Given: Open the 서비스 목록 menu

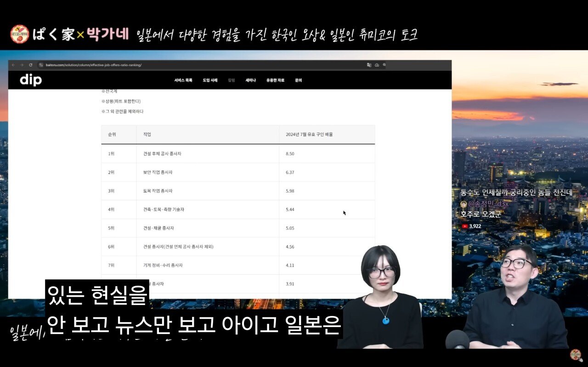Looking at the screenshot, I should [x=183, y=80].
